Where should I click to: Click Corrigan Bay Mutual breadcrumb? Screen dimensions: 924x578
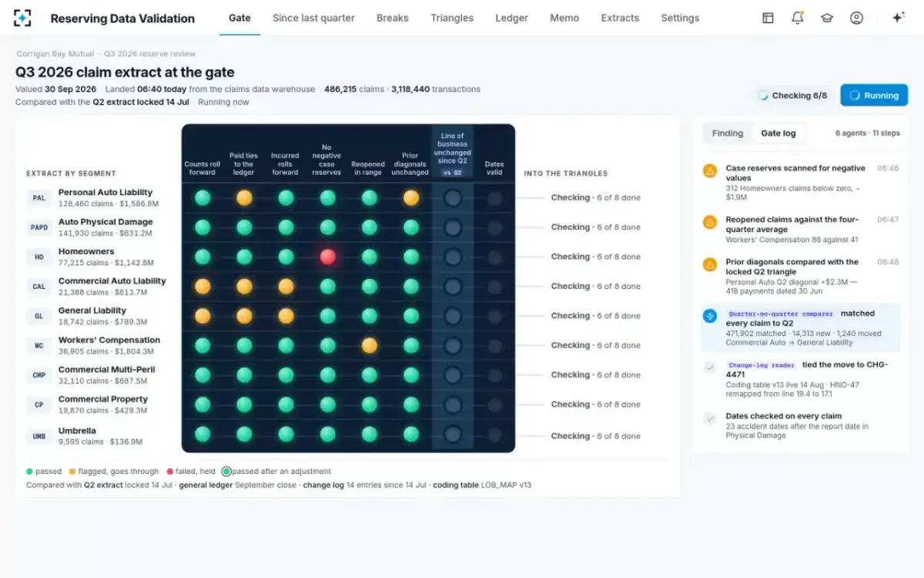tap(55, 54)
